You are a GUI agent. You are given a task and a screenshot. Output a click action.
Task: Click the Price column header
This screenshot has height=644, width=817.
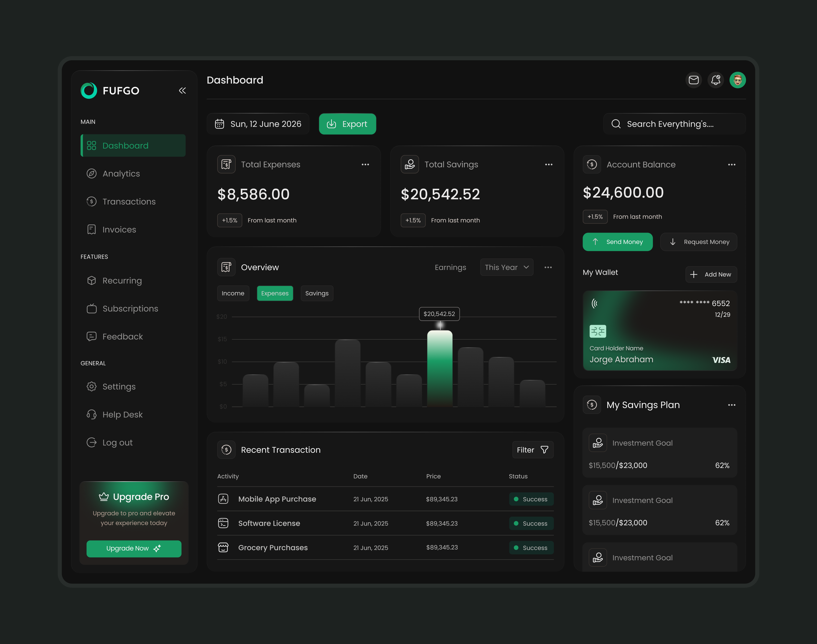coord(433,476)
